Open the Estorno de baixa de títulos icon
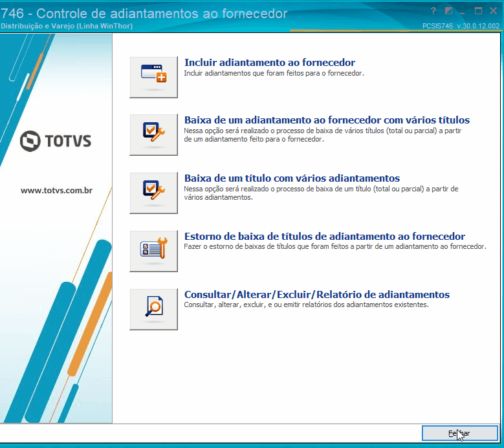504x448 pixels. (153, 251)
